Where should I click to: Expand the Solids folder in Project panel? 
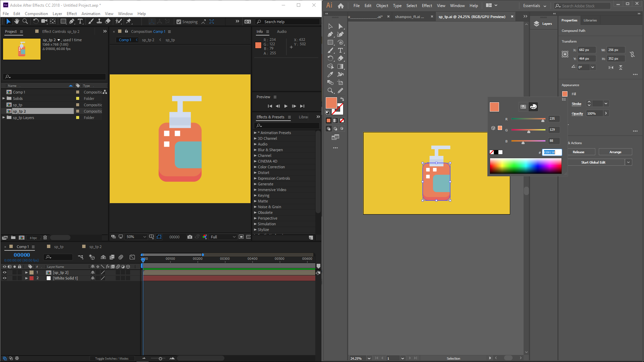point(4,99)
